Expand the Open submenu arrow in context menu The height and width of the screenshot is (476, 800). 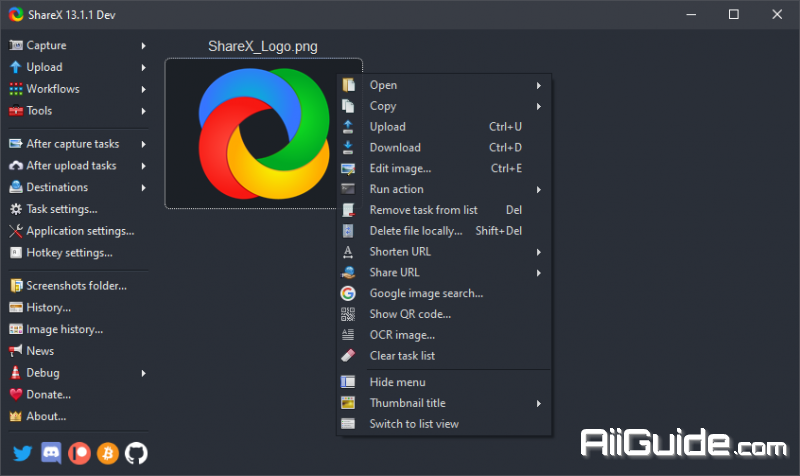[x=538, y=86]
